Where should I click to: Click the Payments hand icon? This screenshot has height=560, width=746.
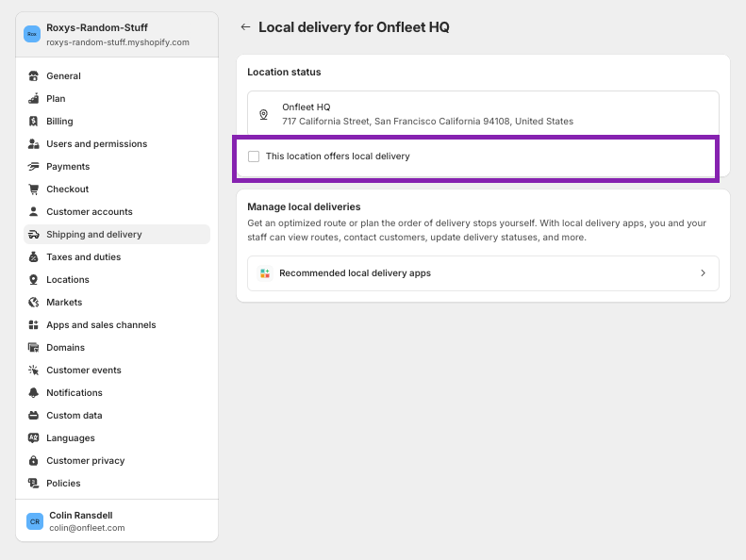[33, 167]
